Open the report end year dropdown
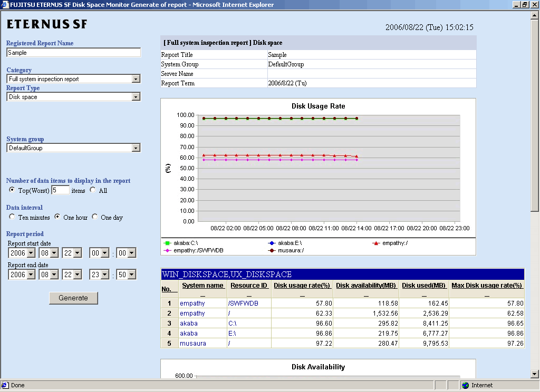 (31, 275)
